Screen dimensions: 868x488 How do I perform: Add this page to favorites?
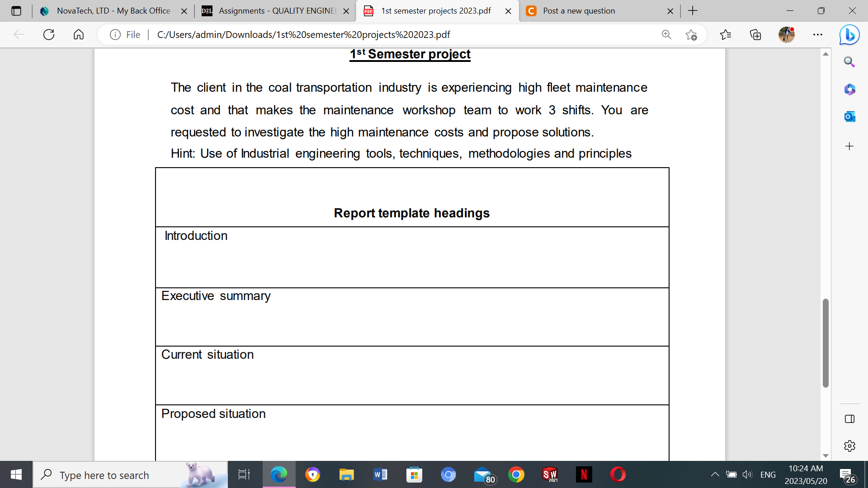point(691,34)
